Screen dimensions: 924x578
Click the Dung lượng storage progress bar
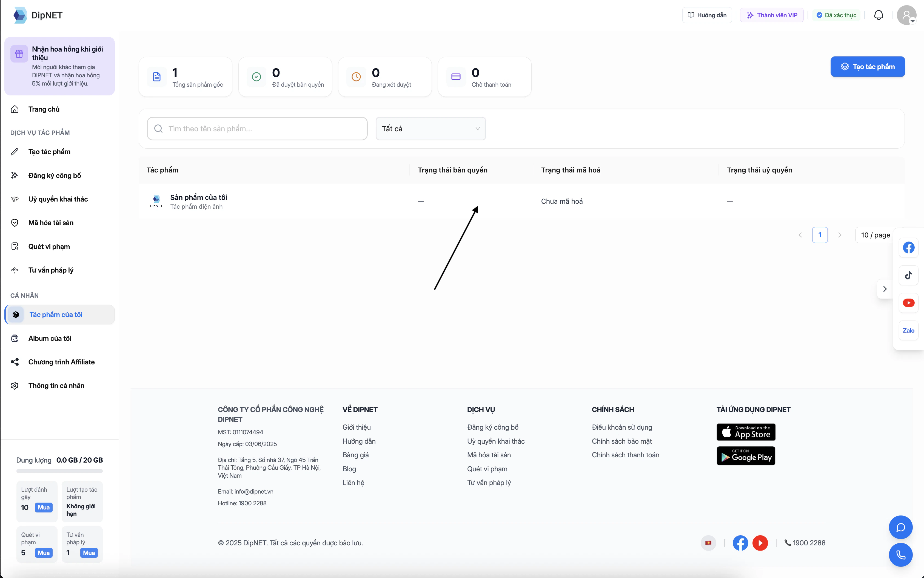tap(59, 471)
